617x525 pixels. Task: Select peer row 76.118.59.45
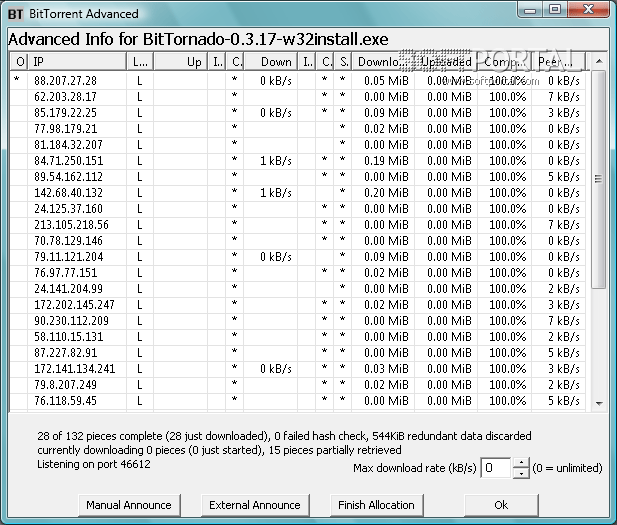(298, 401)
